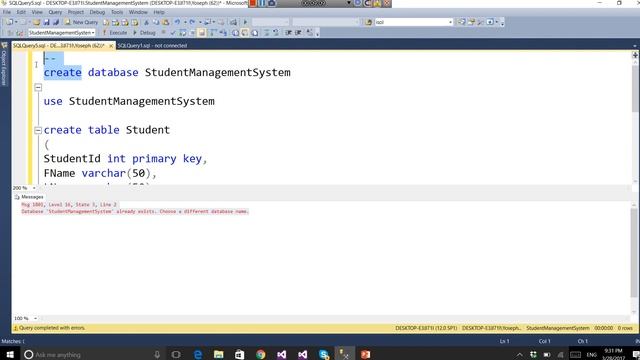Image resolution: width=640 pixels, height=360 pixels.
Task: Click the Debug button in toolbar
Action: tap(144, 33)
